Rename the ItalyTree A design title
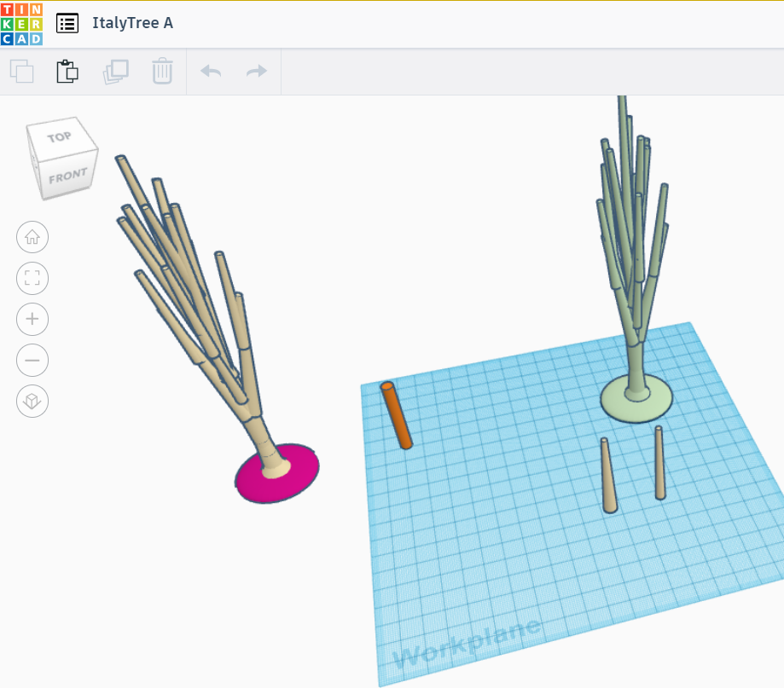 click(x=132, y=23)
